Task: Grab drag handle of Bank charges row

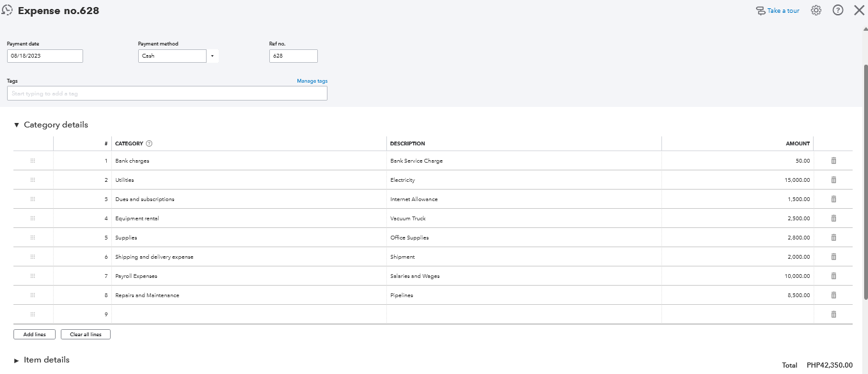Action: tap(33, 161)
